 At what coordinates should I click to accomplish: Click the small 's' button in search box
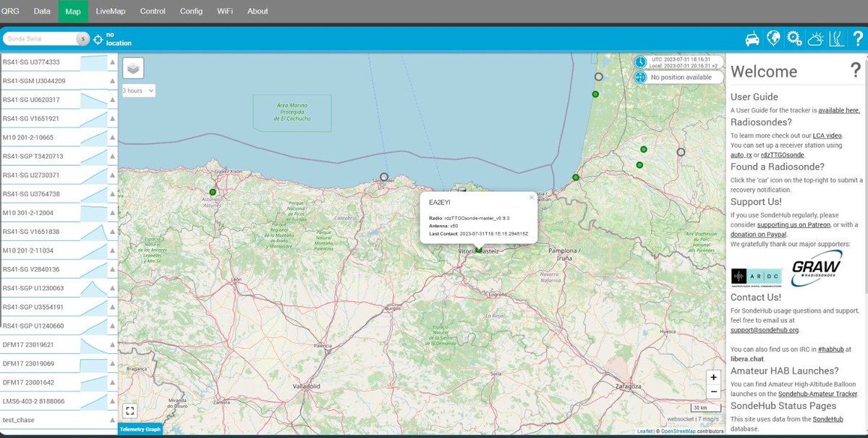[82, 39]
